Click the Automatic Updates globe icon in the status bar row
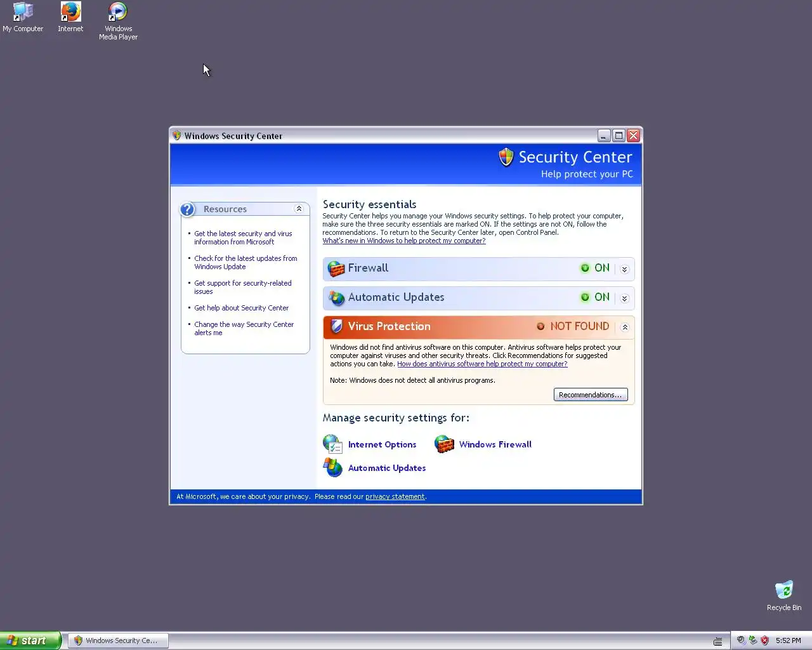The image size is (812, 650). tap(336, 298)
